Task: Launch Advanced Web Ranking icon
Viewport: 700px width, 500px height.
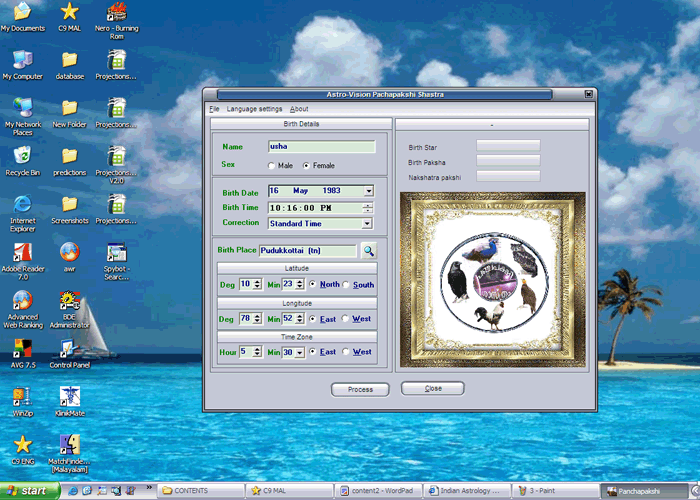Action: [23, 310]
